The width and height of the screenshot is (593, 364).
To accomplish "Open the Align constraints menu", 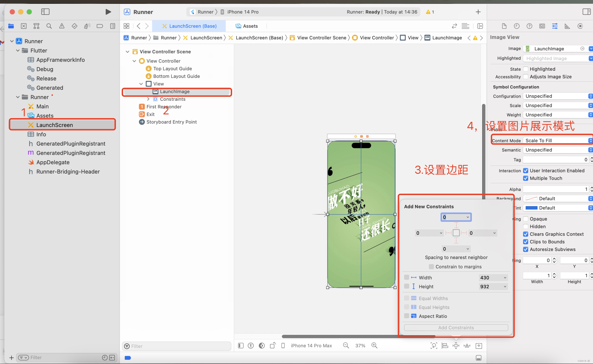I will pos(445,346).
